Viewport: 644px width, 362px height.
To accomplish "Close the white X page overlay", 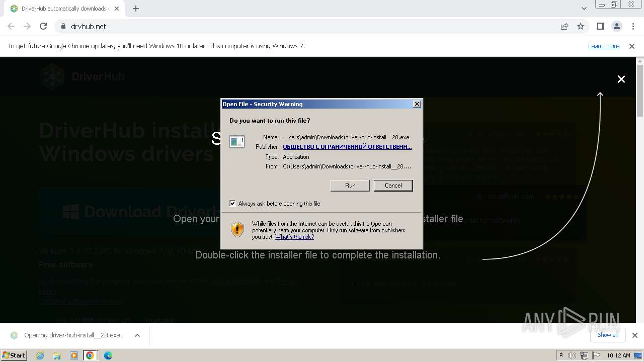I will pos(621,79).
